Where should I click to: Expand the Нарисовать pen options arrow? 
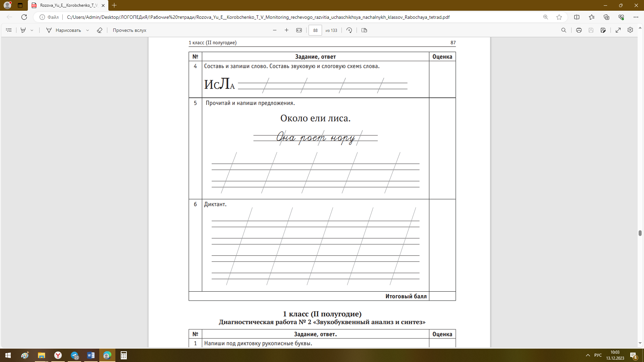pyautogui.click(x=88, y=30)
